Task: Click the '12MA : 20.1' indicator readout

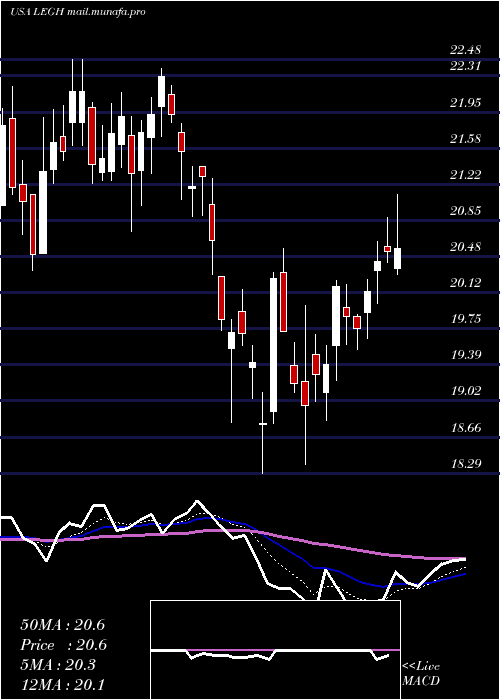Action: [62, 684]
